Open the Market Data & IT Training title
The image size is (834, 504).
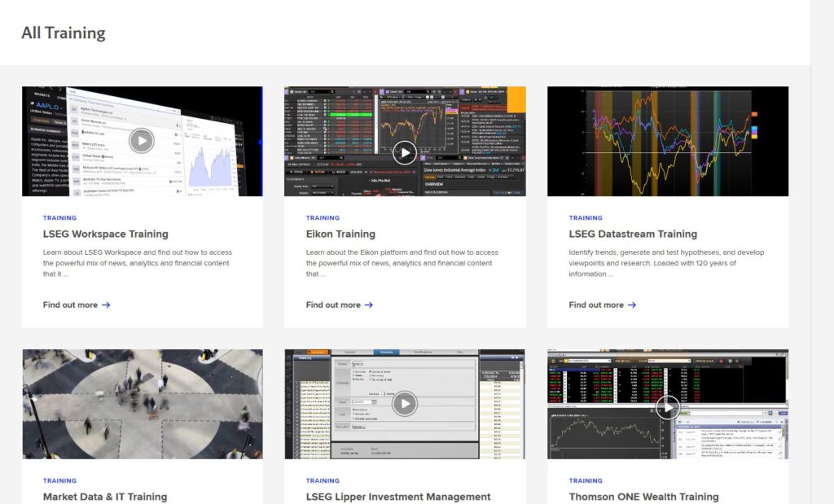[x=105, y=497]
